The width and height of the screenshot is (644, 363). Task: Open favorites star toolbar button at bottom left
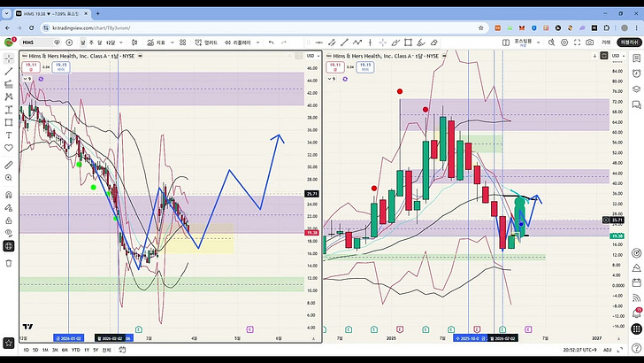[9, 343]
